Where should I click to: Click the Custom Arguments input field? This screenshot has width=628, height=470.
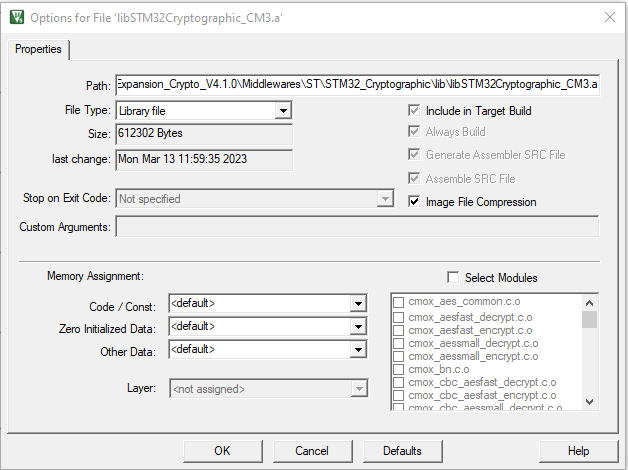pos(357,227)
